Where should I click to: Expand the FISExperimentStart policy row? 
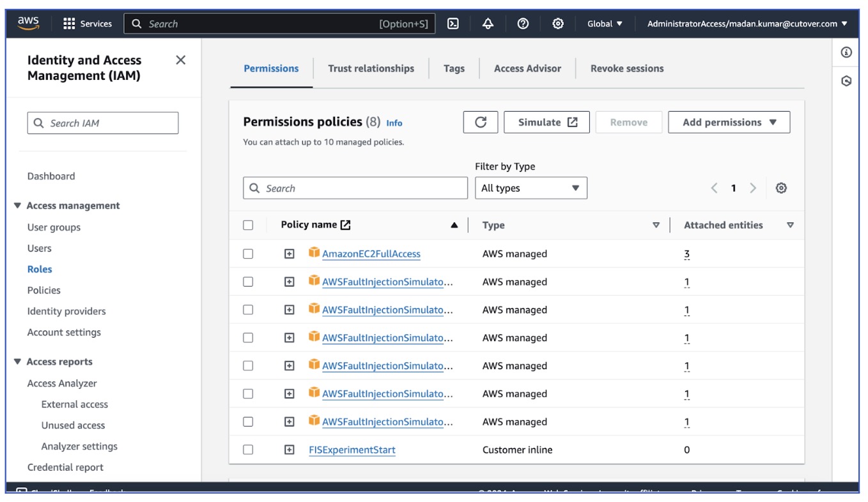[290, 450]
